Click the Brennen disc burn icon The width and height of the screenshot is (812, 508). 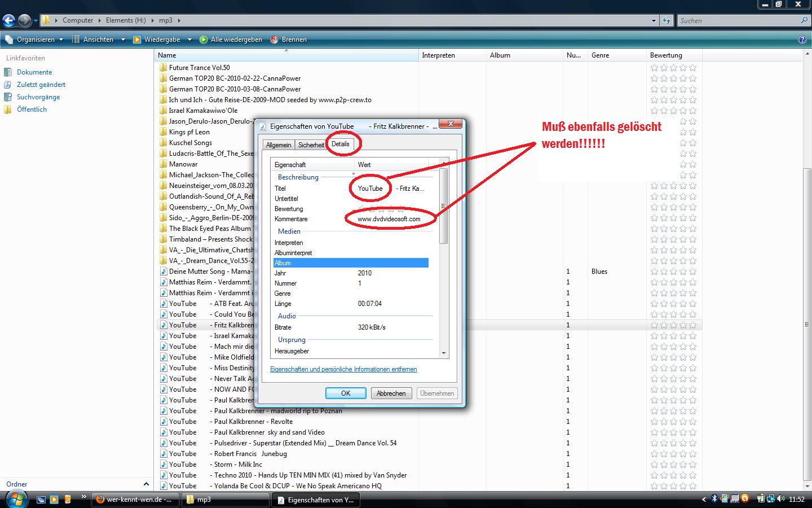click(274, 40)
